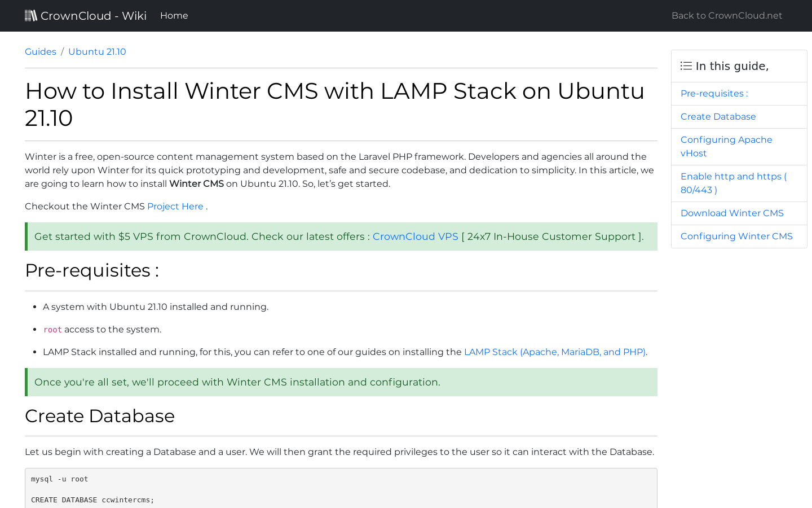Open the Guides breadcrumb link
Image resolution: width=812 pixels, height=508 pixels.
[40, 51]
